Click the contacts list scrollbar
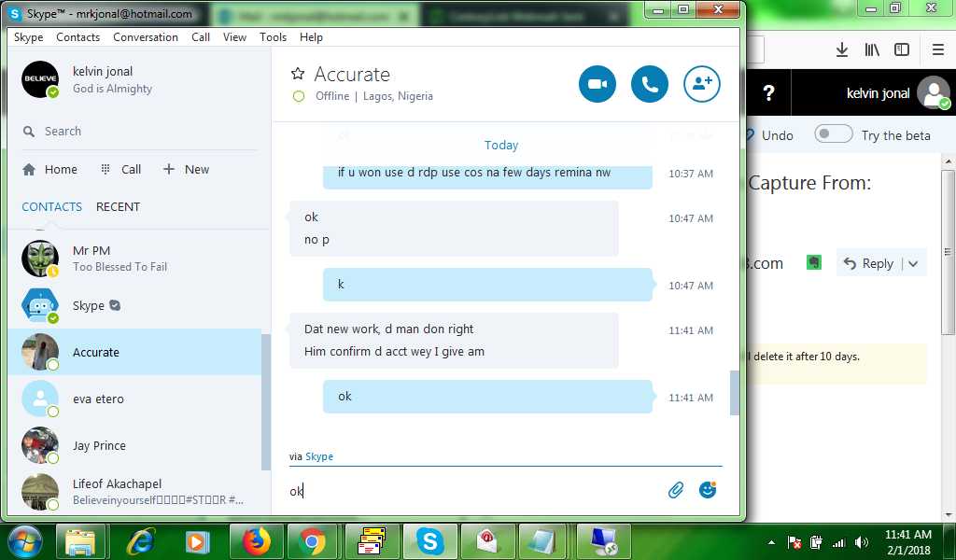 [x=266, y=402]
